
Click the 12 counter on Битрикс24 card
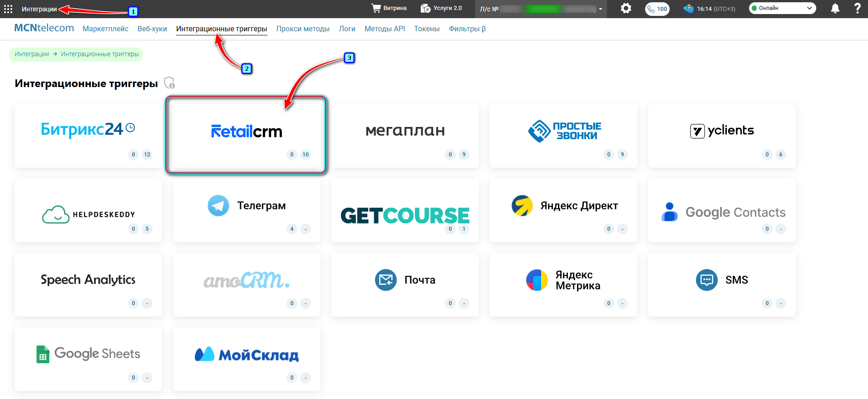click(147, 155)
